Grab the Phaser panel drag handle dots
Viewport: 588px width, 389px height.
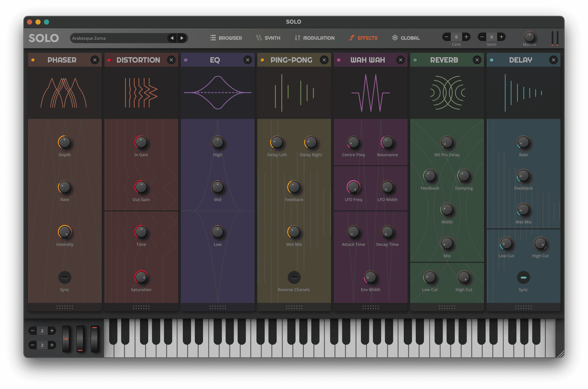(65, 307)
